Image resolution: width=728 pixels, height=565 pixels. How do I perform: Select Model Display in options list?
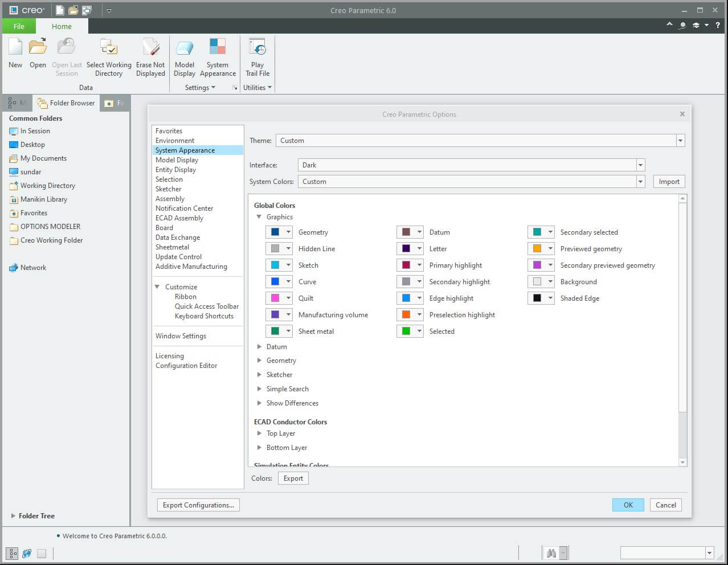pyautogui.click(x=177, y=160)
